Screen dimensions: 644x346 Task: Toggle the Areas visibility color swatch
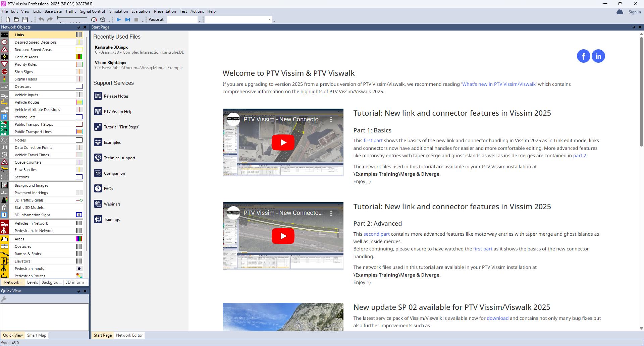point(79,239)
